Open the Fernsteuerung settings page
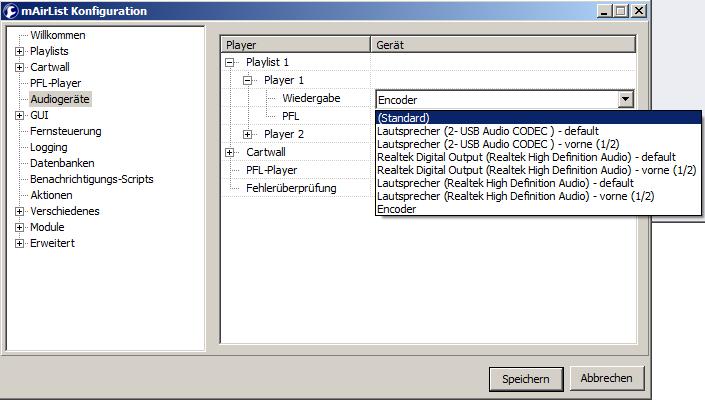 click(66, 131)
